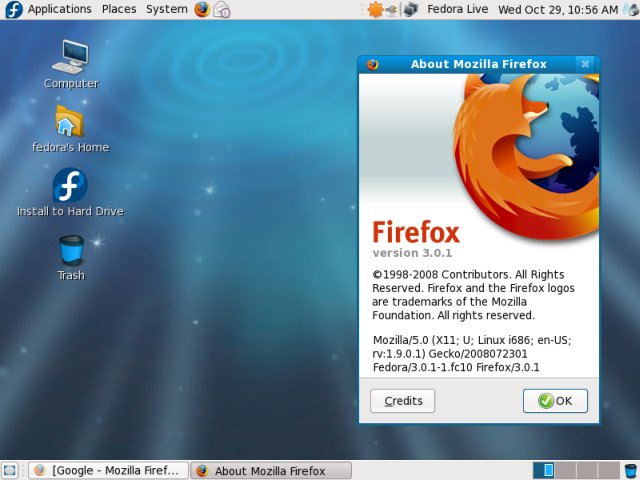Open the Trash applet in bottom panel
The width and height of the screenshot is (640, 480).
pos(631,471)
